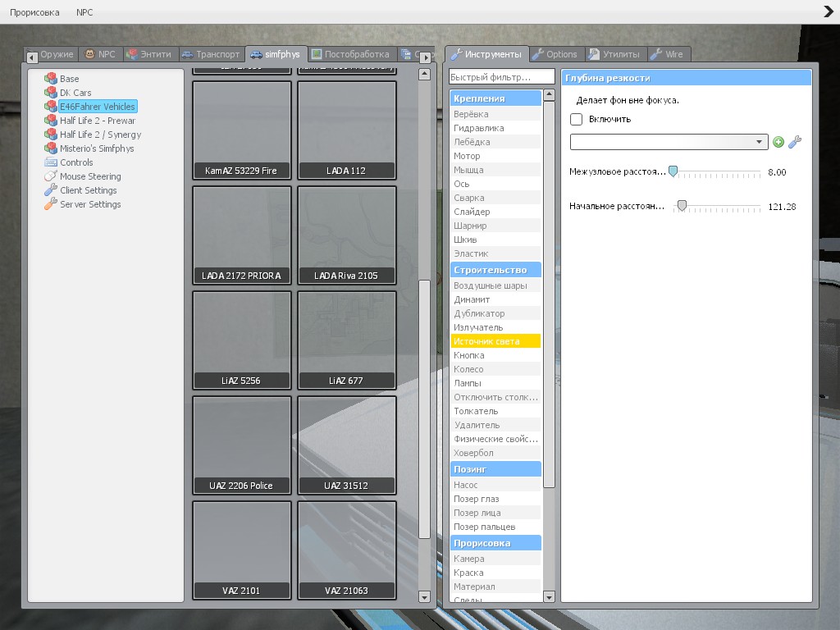Click the Начальное расстояние slider
The height and width of the screenshot is (630, 840).
(717, 206)
